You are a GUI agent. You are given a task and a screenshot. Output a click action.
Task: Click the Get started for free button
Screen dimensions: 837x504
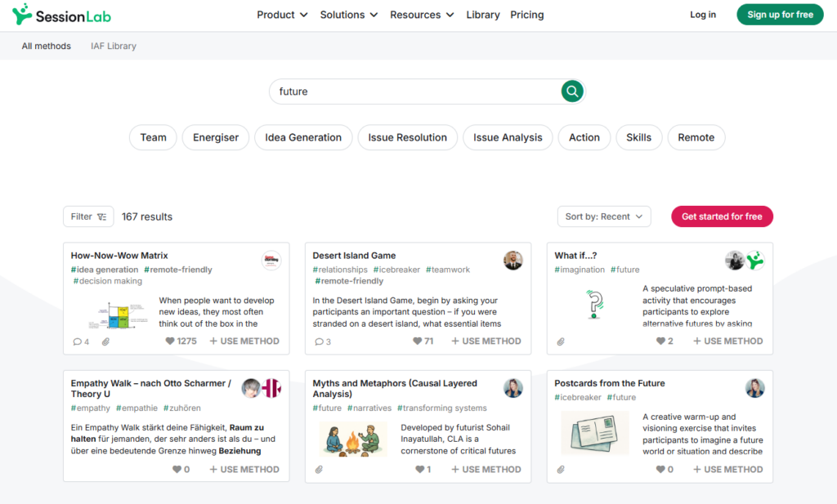[x=722, y=216]
